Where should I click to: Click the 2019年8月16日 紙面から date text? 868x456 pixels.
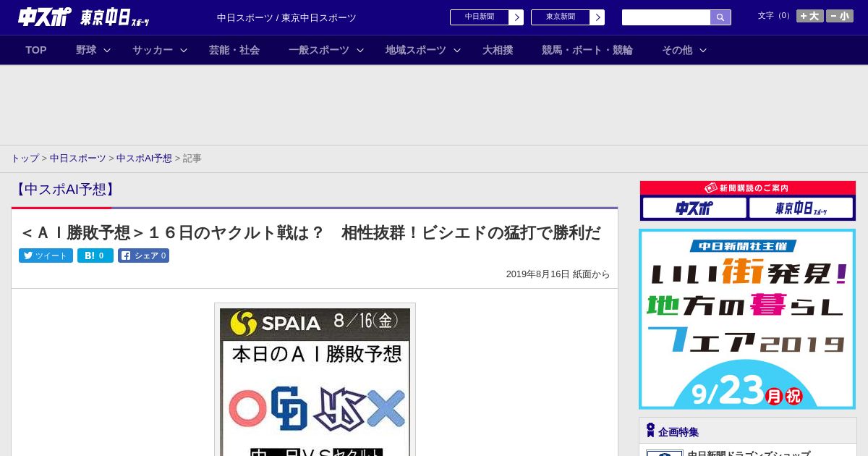click(x=558, y=274)
